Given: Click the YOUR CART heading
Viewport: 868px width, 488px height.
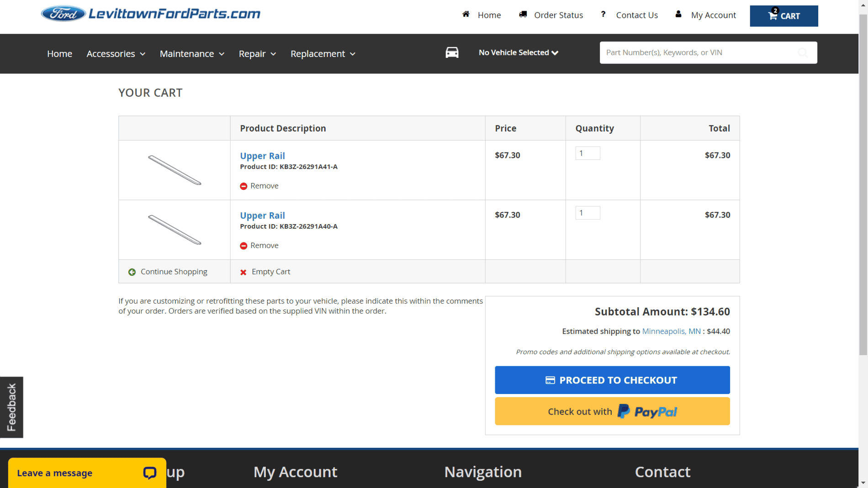Looking at the screenshot, I should tap(150, 93).
